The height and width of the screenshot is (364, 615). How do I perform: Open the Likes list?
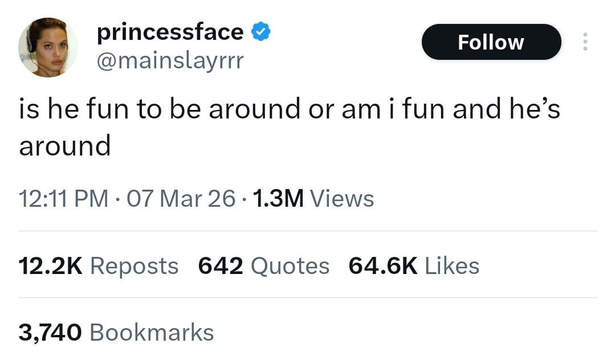click(452, 266)
